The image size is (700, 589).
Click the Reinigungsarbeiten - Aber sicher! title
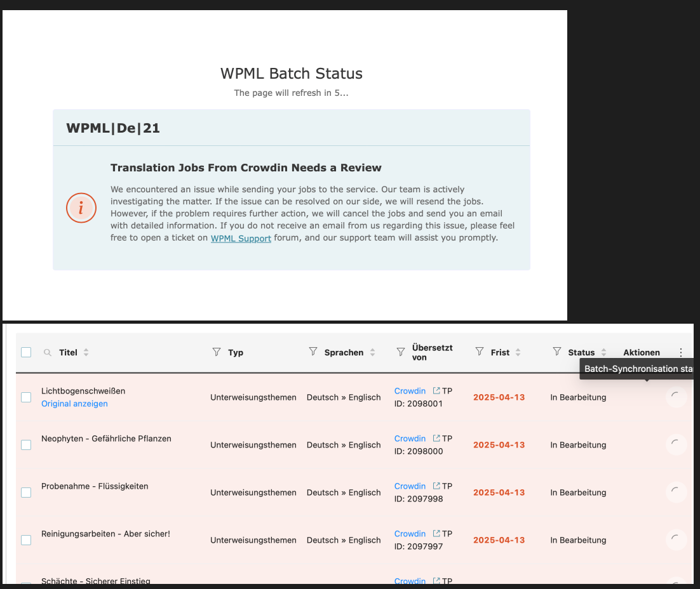(x=105, y=534)
